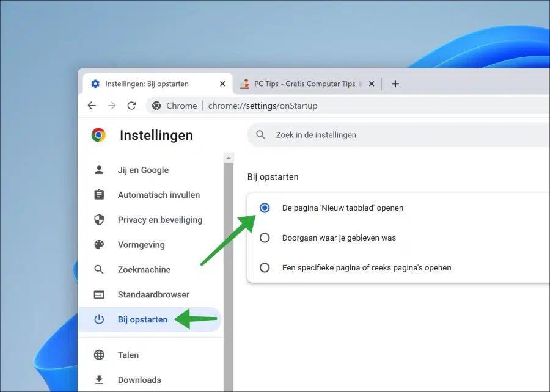This screenshot has height=392, width=550.
Task: Open Jij en Google settings
Action: pos(151,170)
